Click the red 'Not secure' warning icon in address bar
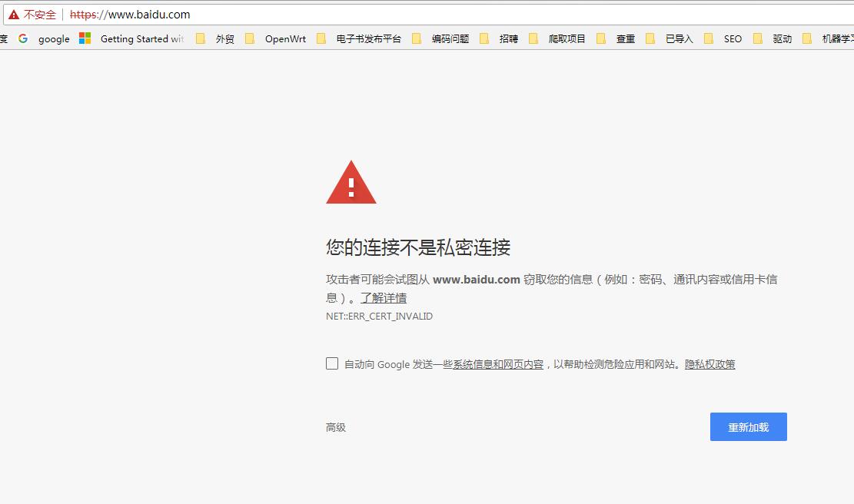Screen dimensions: 854x504 [x=14, y=15]
